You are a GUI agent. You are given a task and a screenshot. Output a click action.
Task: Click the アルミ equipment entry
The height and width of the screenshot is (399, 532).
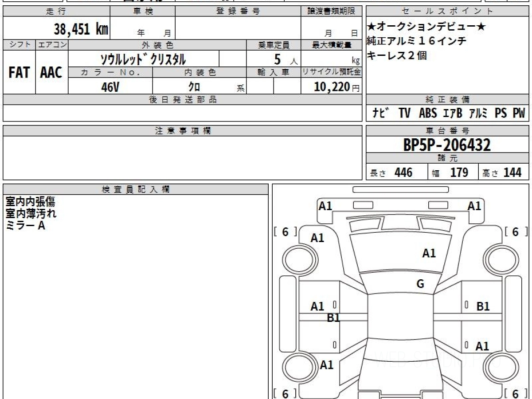[478, 113]
